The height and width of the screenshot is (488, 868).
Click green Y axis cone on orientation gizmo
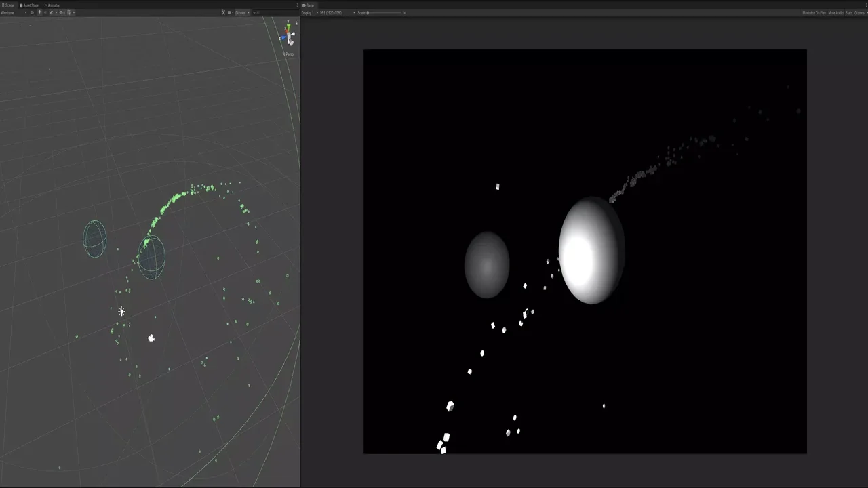tap(289, 26)
